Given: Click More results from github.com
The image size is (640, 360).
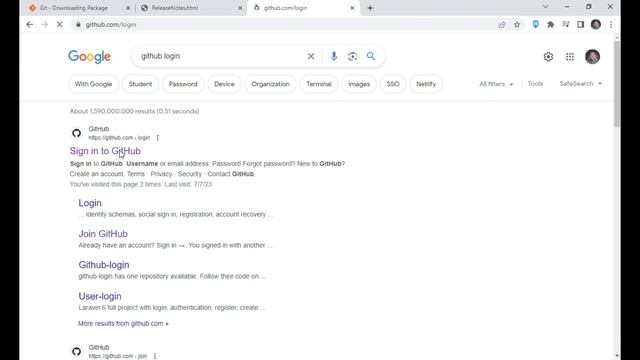Looking at the screenshot, I should pyautogui.click(x=123, y=323).
